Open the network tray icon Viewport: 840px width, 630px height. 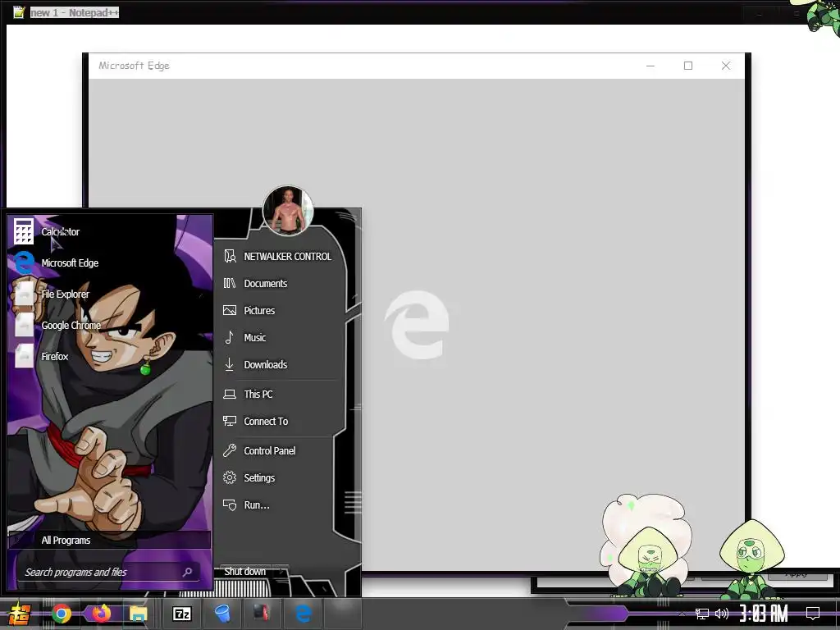click(702, 614)
